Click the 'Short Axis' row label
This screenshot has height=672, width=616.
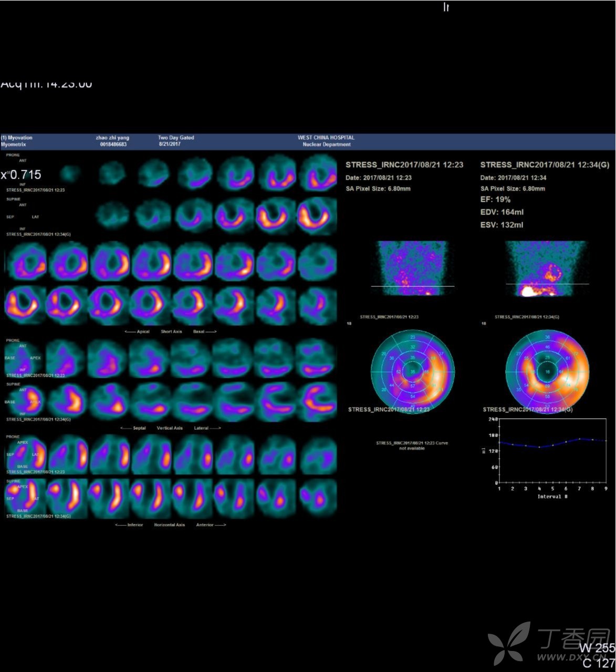[171, 332]
